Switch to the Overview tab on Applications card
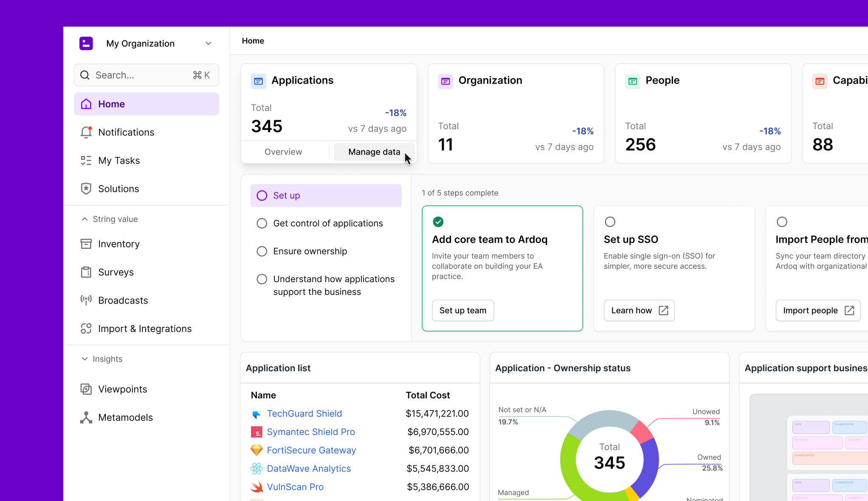This screenshot has height=501, width=868. pos(283,152)
